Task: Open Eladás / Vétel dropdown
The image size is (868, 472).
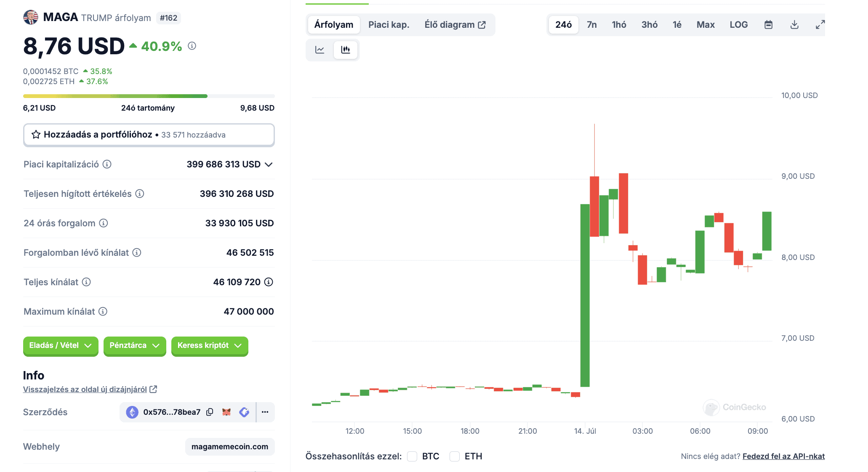Action: pyautogui.click(x=61, y=346)
